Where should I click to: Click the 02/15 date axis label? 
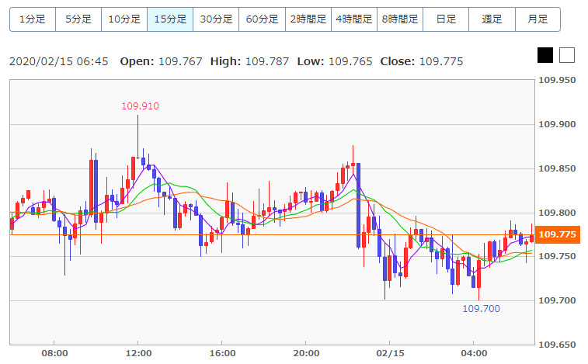(x=391, y=353)
